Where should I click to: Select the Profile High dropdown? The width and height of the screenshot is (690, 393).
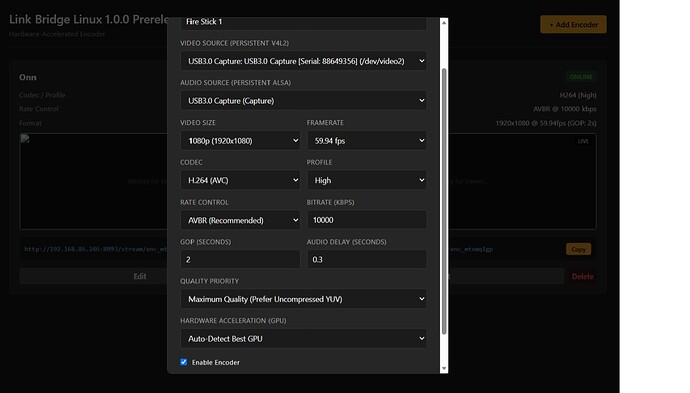pos(367,180)
